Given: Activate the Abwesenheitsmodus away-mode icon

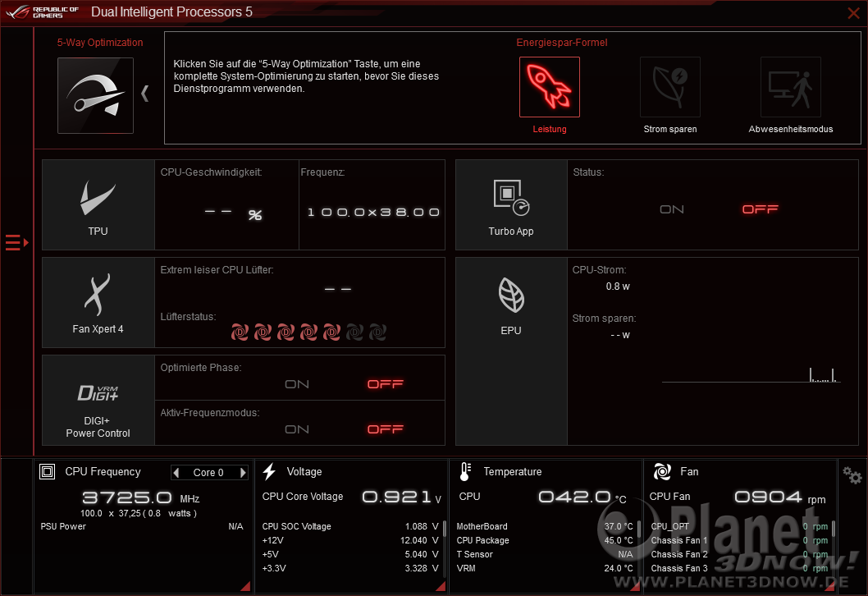Looking at the screenshot, I should point(791,87).
